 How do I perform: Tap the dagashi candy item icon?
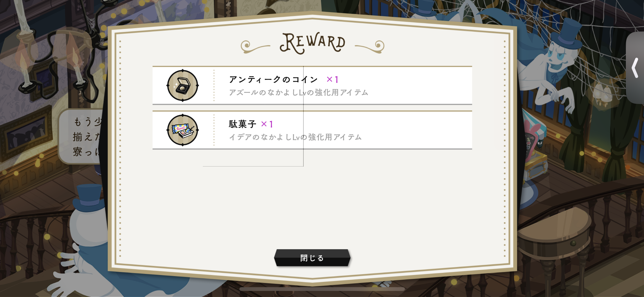tap(183, 130)
